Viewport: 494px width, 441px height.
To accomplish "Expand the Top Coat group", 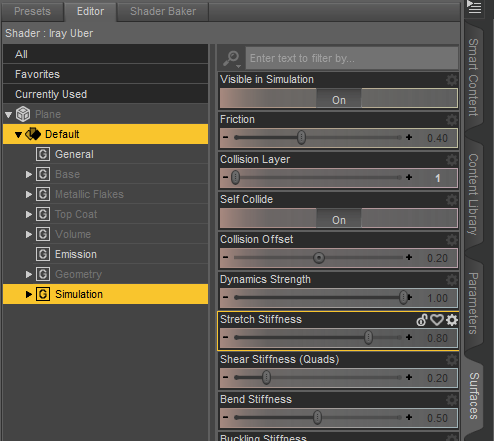I will pyautogui.click(x=29, y=214).
